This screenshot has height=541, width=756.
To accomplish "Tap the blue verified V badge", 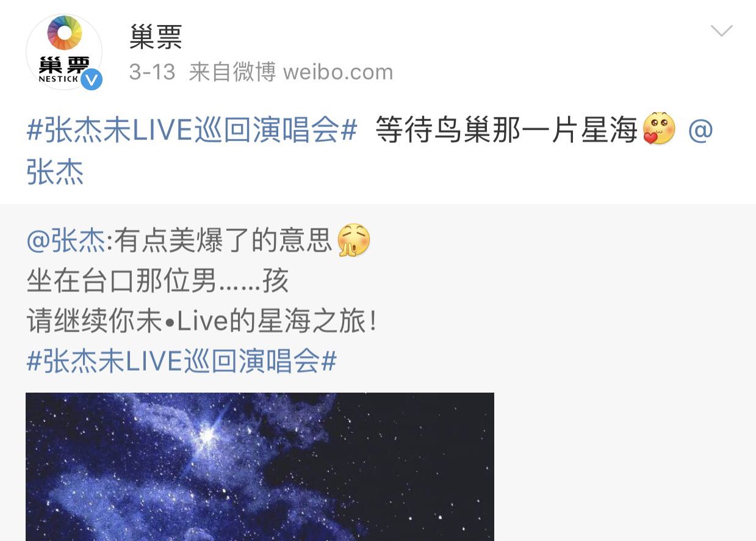I will coord(92,79).
